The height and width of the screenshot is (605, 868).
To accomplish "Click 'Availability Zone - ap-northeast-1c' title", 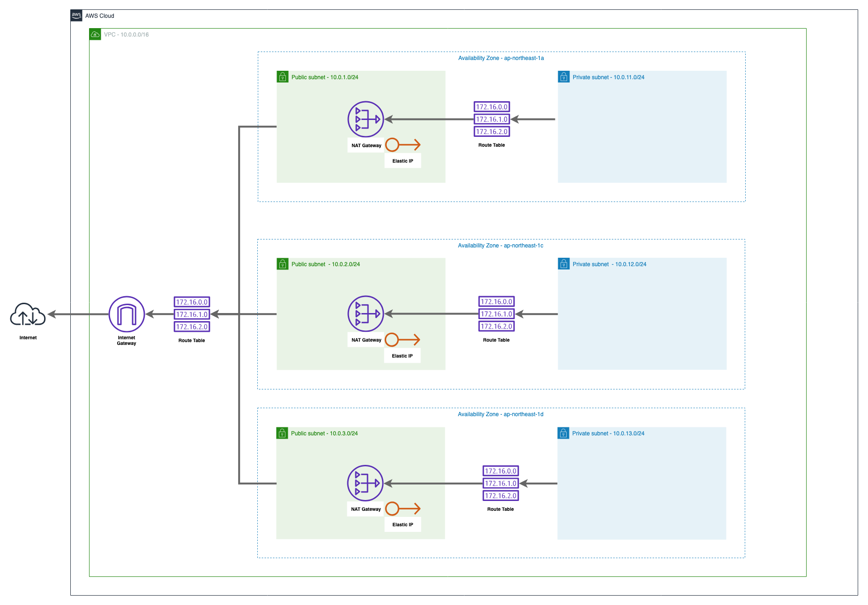I will pyautogui.click(x=501, y=246).
